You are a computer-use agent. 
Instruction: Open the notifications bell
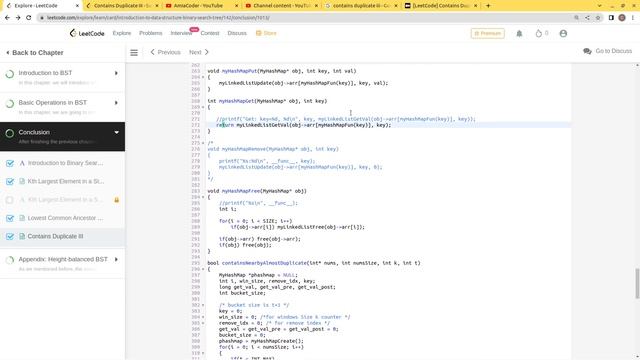(519, 33)
